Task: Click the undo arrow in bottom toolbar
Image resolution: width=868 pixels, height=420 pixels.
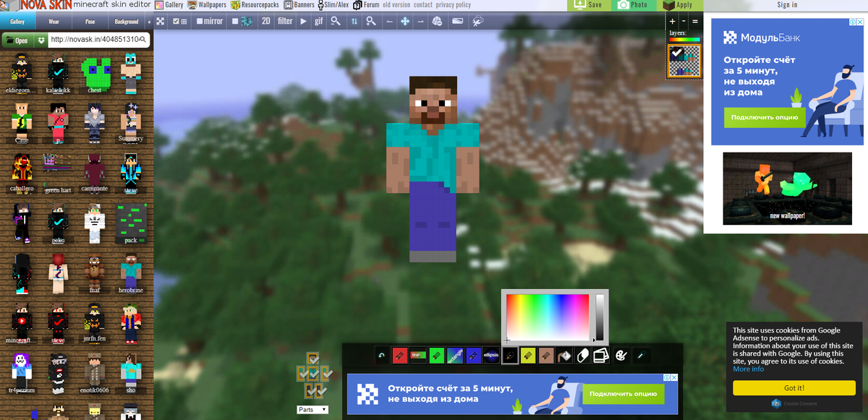Action: (381, 355)
